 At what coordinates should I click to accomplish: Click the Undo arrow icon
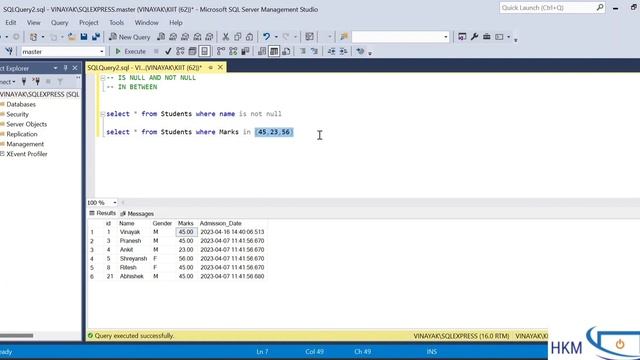pyautogui.click(x=267, y=37)
